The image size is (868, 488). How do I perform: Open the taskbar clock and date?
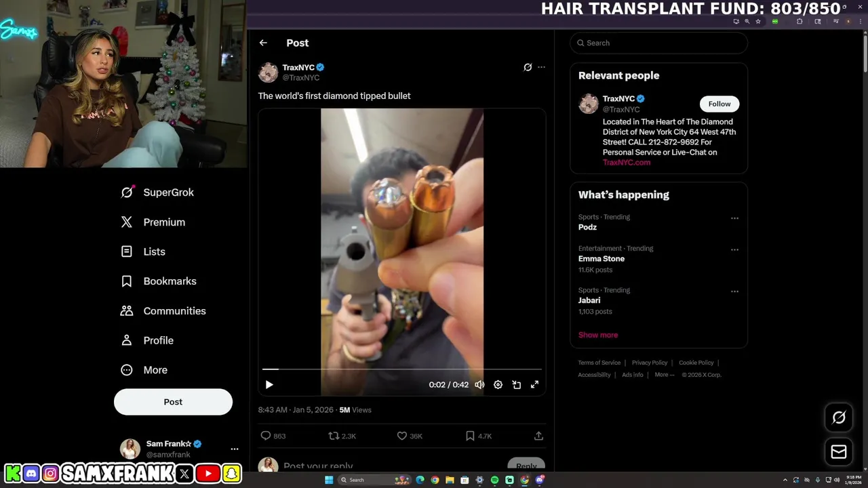pyautogui.click(x=854, y=480)
